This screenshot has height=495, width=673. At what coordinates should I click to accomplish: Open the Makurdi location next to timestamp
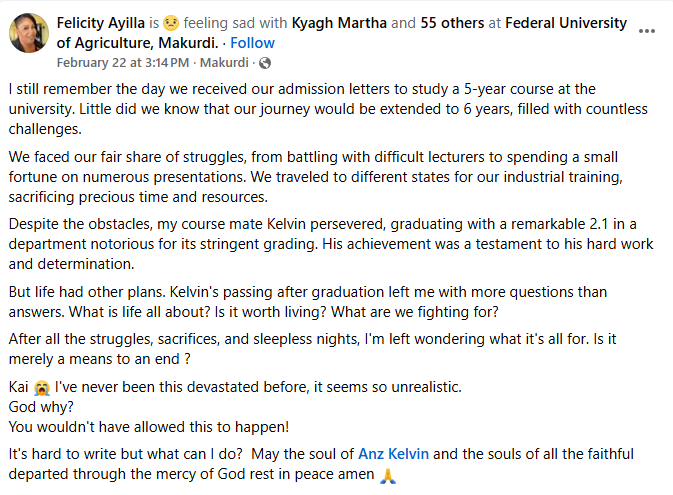tap(227, 62)
